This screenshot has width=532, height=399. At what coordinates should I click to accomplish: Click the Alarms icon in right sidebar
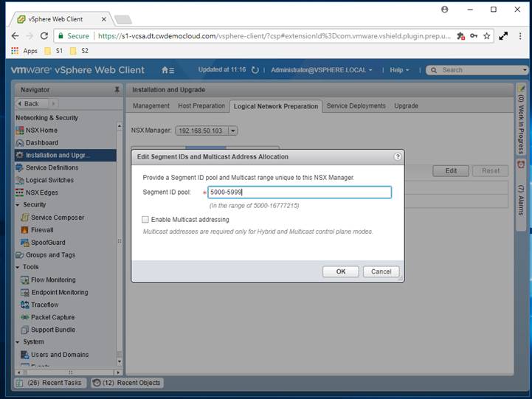click(520, 164)
